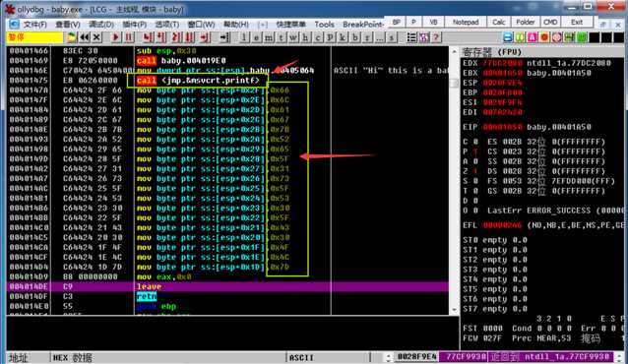Open Memory map with the m button
Viewport: 628px width, 364px height.
pos(269,37)
